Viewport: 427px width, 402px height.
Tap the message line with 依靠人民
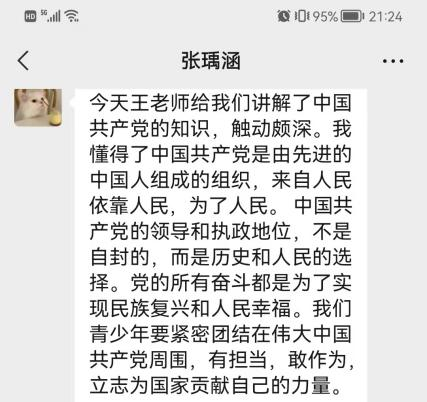pyautogui.click(x=221, y=206)
